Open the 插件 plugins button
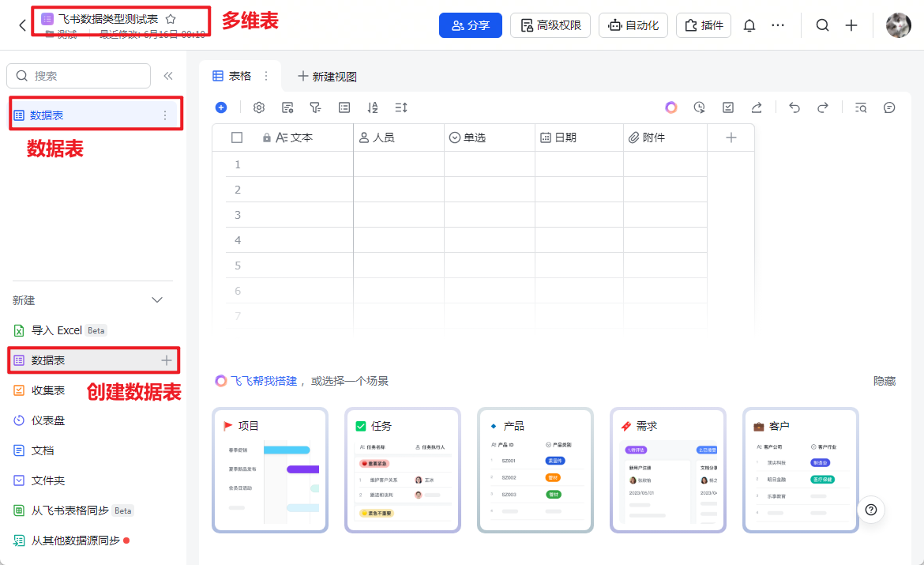924x565 pixels. coord(704,25)
